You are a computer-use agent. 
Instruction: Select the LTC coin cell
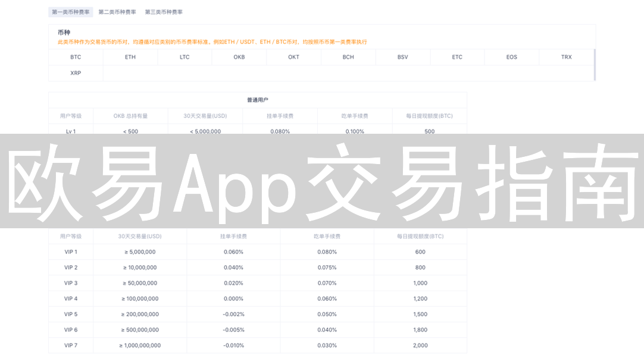click(185, 57)
